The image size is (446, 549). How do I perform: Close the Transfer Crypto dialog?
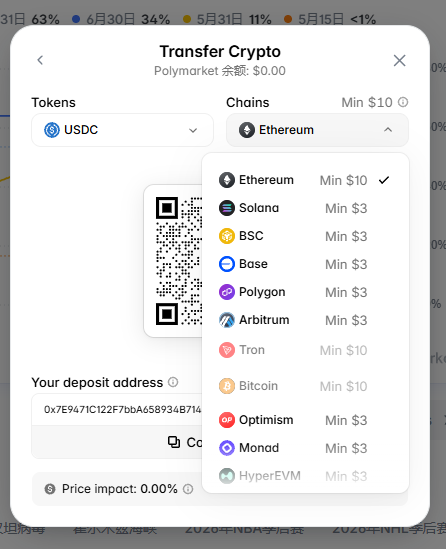point(399,61)
